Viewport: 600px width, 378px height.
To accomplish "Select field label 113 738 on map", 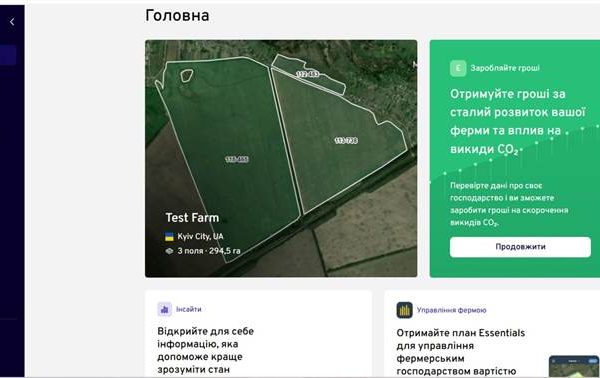I will pyautogui.click(x=346, y=140).
